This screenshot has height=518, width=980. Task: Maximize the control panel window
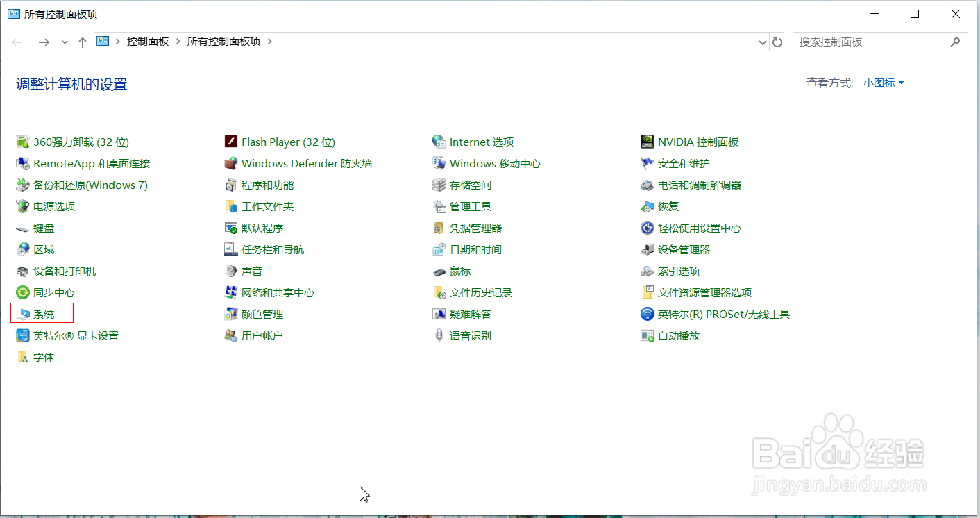[915, 14]
